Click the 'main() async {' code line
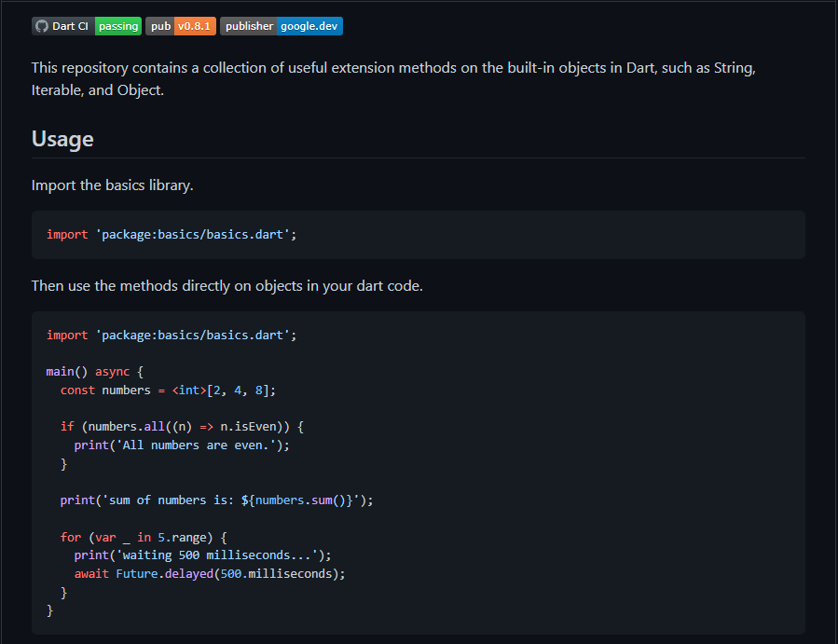This screenshot has width=838, height=644. tap(94, 372)
